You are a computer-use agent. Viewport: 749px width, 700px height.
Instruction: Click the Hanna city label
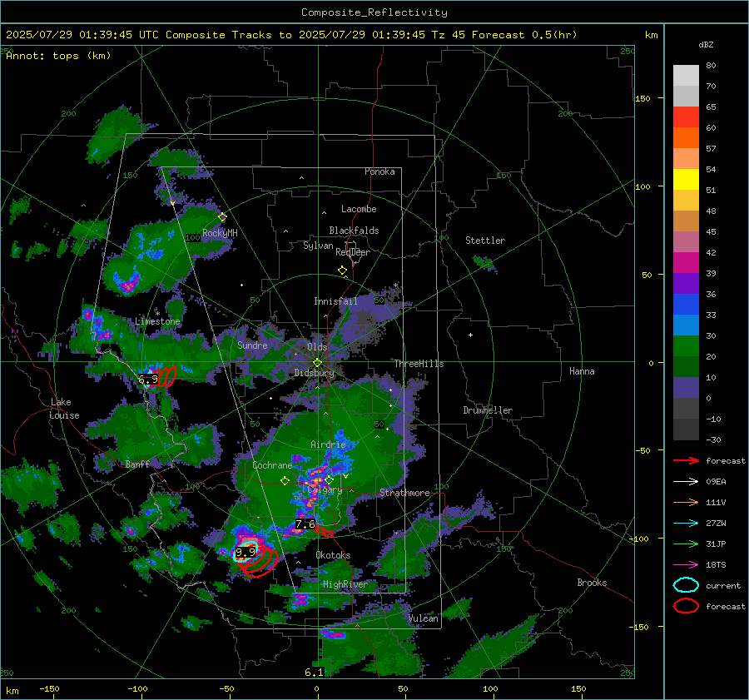582,371
